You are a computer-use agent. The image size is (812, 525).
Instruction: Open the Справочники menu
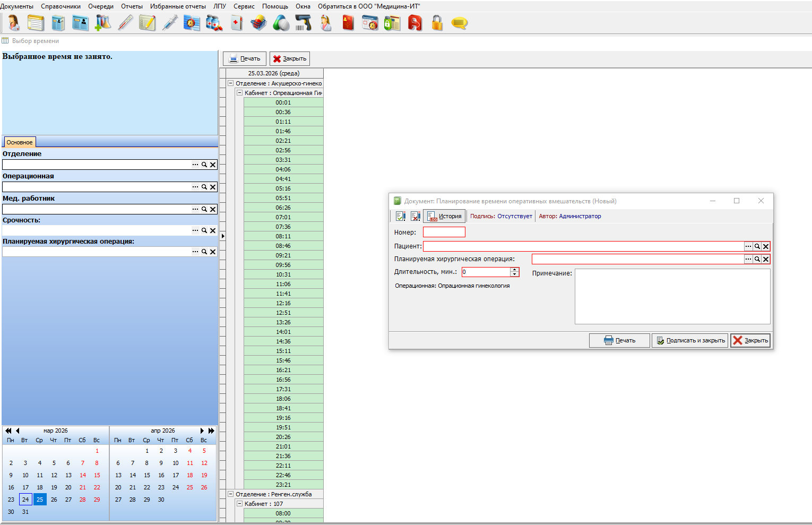pyautogui.click(x=61, y=6)
